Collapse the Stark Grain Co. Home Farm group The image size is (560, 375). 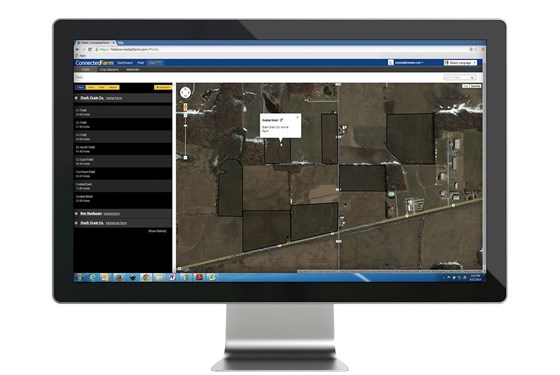point(76,98)
